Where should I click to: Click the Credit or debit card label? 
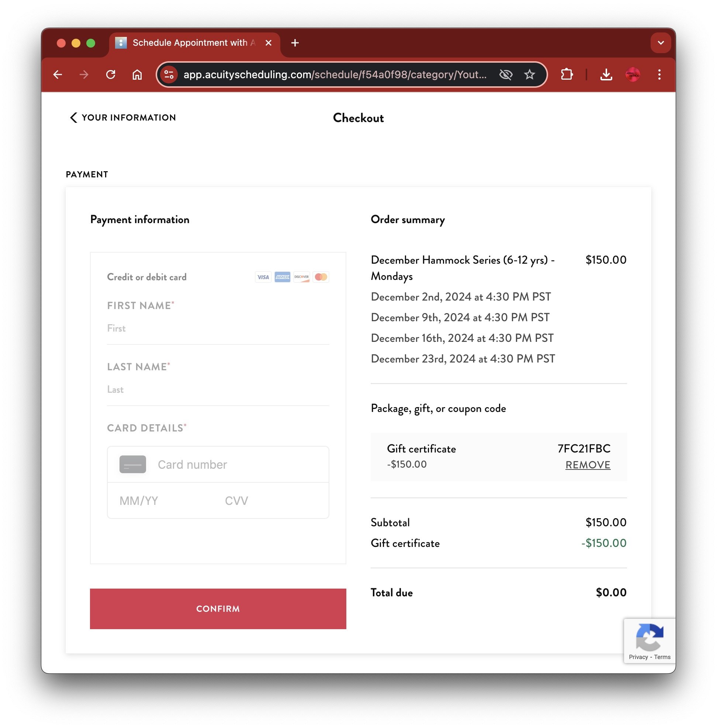tap(147, 277)
